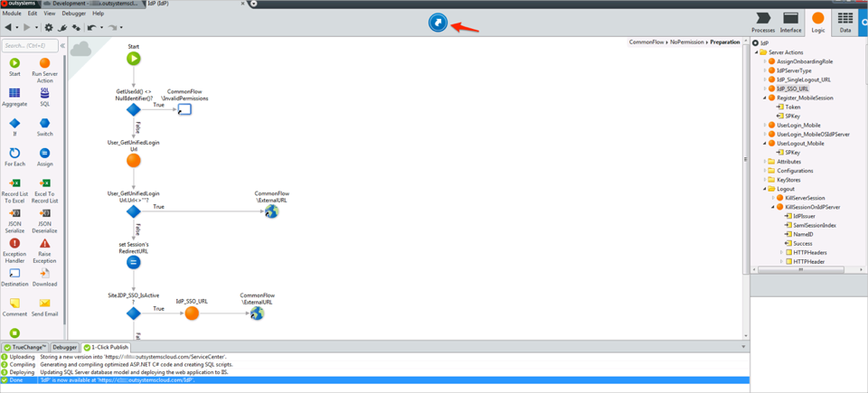Click the 1-Click Publish button in toolbar
This screenshot has height=393, width=868.
[438, 22]
